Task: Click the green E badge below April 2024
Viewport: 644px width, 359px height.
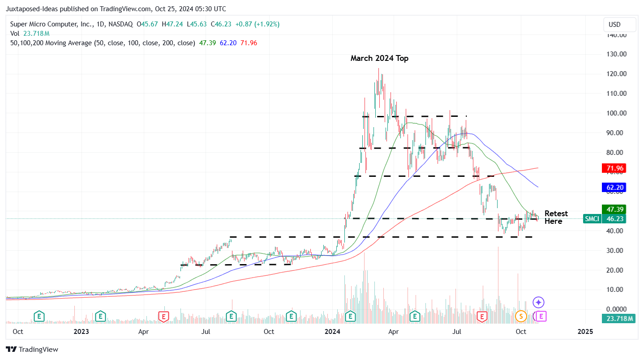Action: click(415, 316)
